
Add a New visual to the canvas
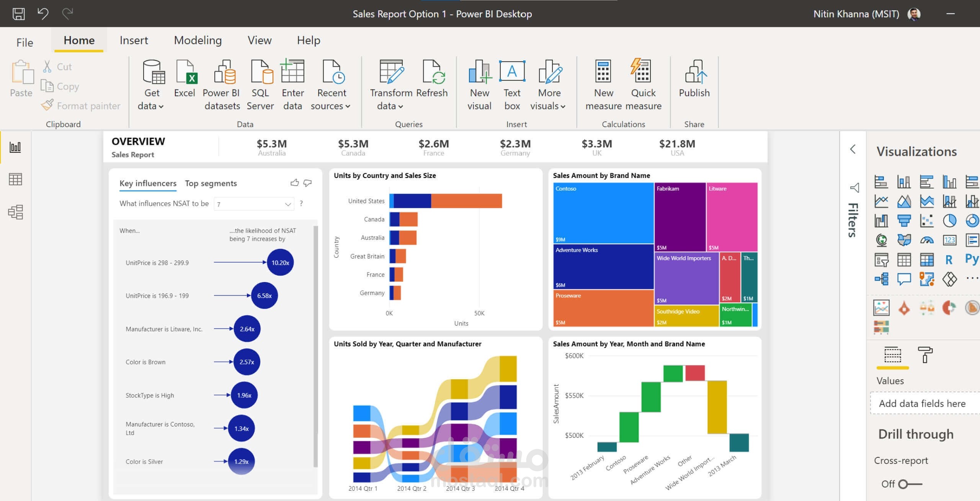pyautogui.click(x=479, y=85)
